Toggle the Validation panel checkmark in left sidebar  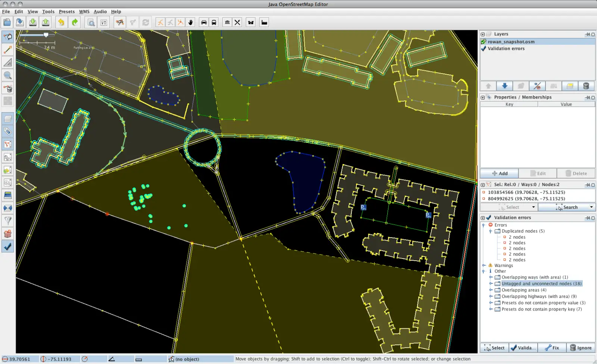click(x=8, y=247)
